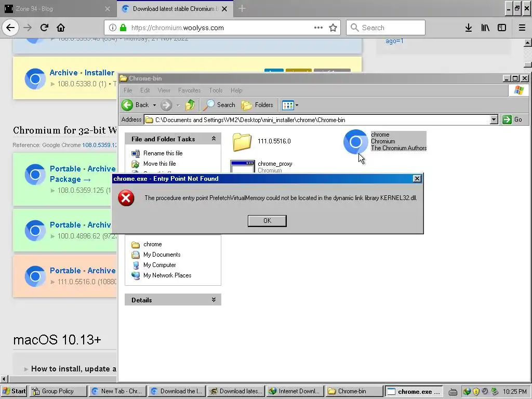Select the 111.0.5516.0 folder
The width and height of the screenshot is (532, 399).
[262, 141]
